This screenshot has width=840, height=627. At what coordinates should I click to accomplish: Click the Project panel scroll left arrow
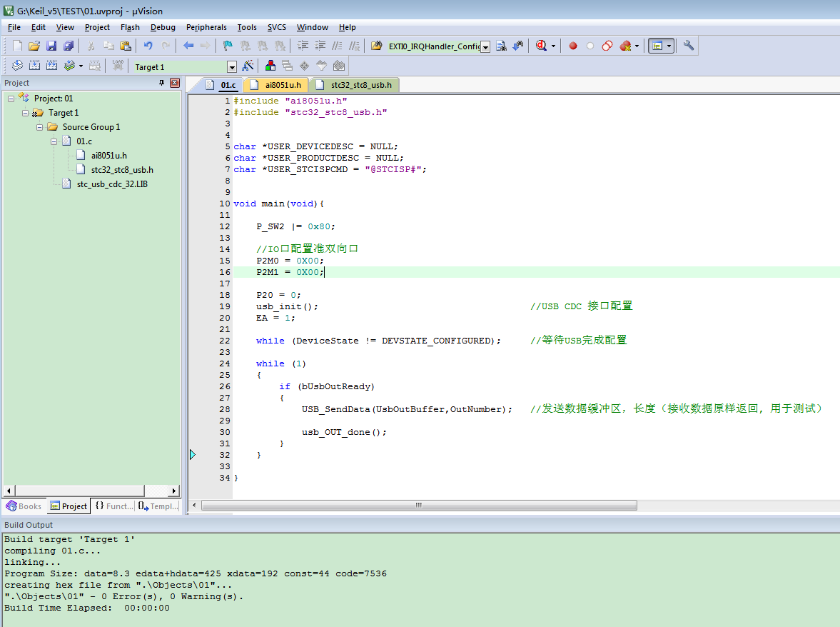(x=9, y=491)
